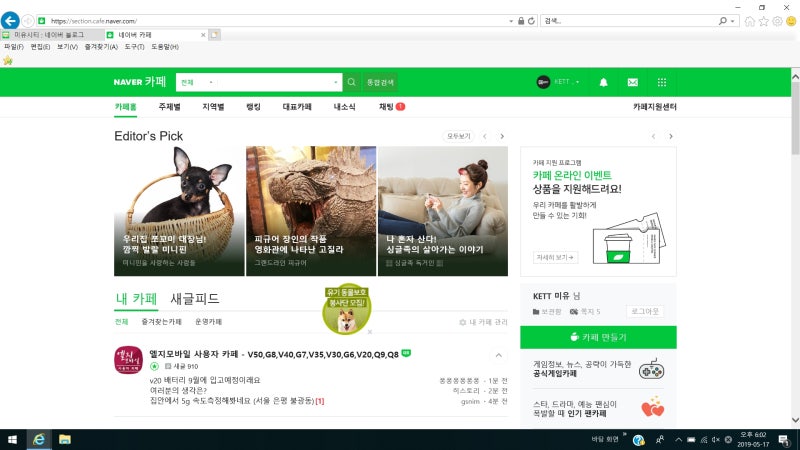Open the 미니핀 puppy Editor's Pick thumbnail
Image resolution: width=800 pixels, height=450 pixels.
pos(179,211)
